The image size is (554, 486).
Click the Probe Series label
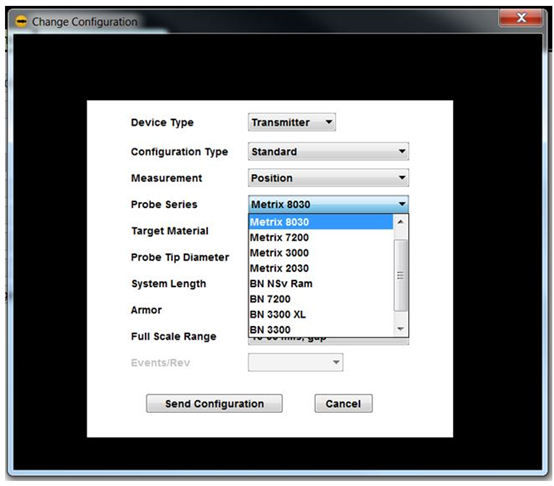(x=164, y=205)
